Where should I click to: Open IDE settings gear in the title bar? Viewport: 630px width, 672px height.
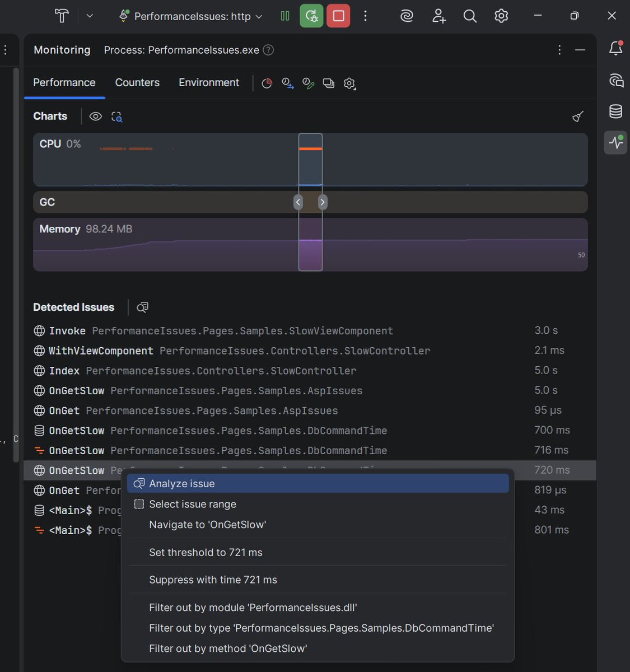coord(501,16)
